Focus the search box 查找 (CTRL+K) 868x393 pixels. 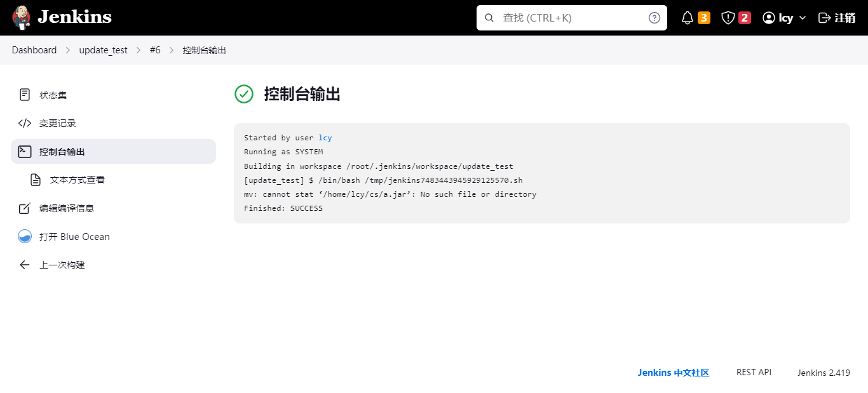click(x=572, y=18)
